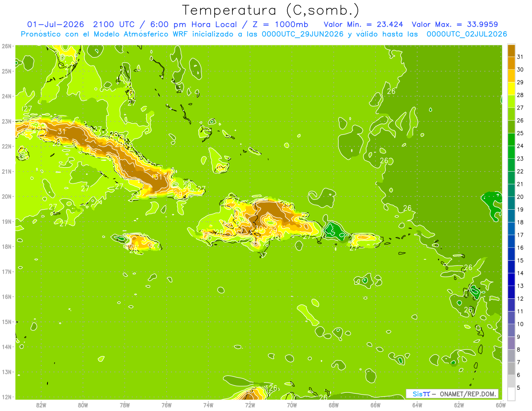Click the "21" value on color legend
The height and width of the screenshot is (411, 532).
tap(520, 184)
